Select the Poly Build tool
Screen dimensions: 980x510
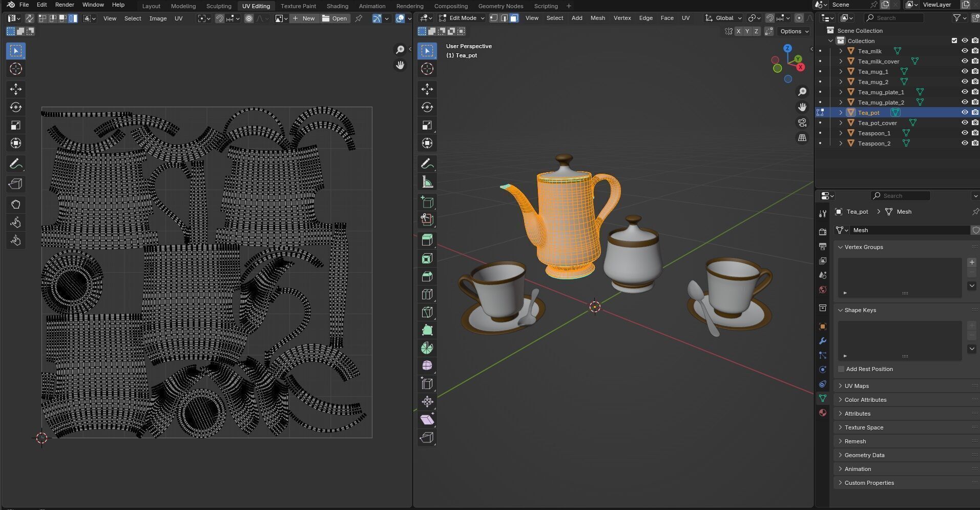tap(427, 330)
